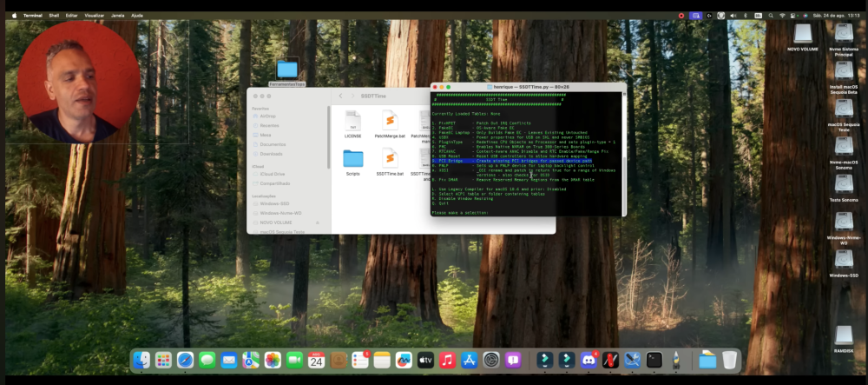Open System Settings from the Dock
The height and width of the screenshot is (385, 868).
(x=491, y=360)
